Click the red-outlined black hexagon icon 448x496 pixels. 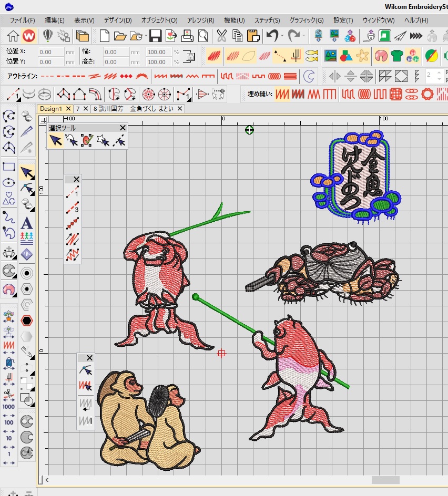tap(27, 321)
